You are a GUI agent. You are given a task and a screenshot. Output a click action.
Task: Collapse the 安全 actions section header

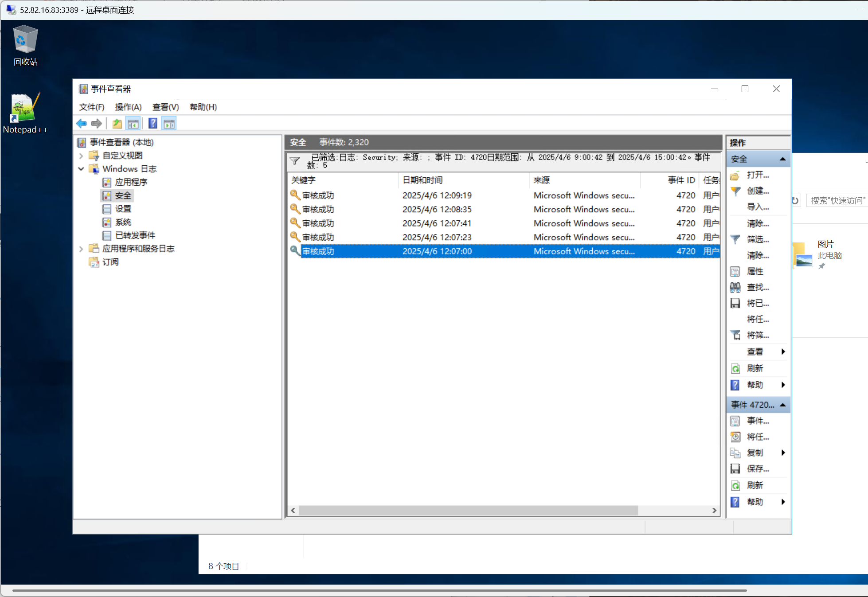coord(782,159)
